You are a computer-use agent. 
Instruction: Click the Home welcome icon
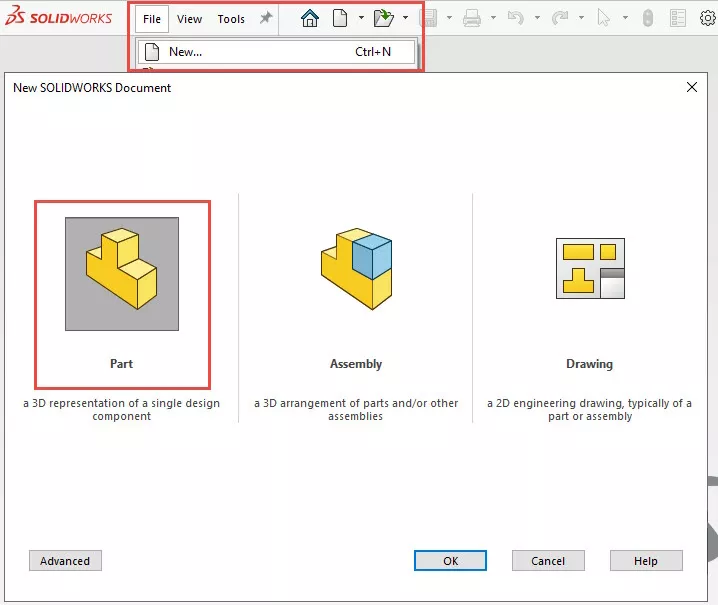coord(310,18)
